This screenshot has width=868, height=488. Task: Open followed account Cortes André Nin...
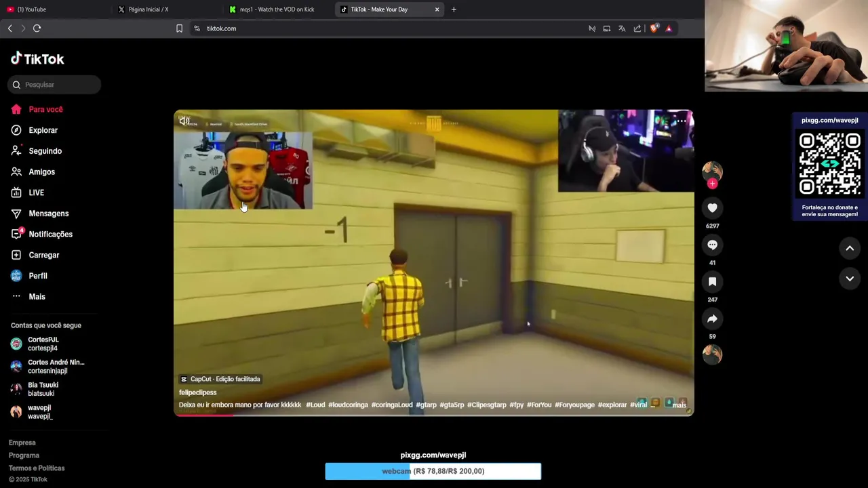click(47, 367)
